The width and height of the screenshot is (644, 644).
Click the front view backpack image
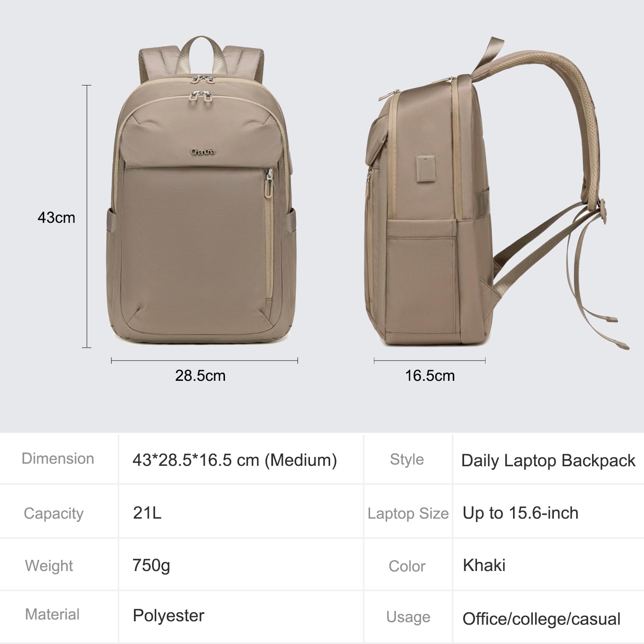click(201, 191)
